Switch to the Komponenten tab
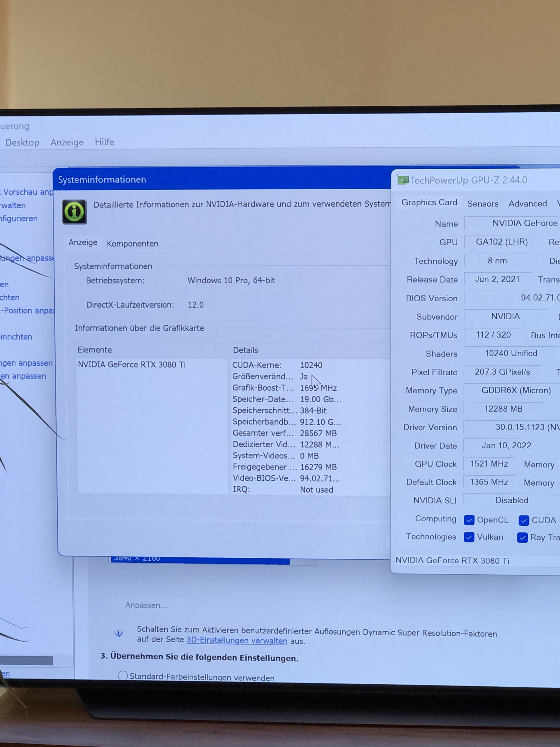The image size is (560, 747). coord(132,244)
